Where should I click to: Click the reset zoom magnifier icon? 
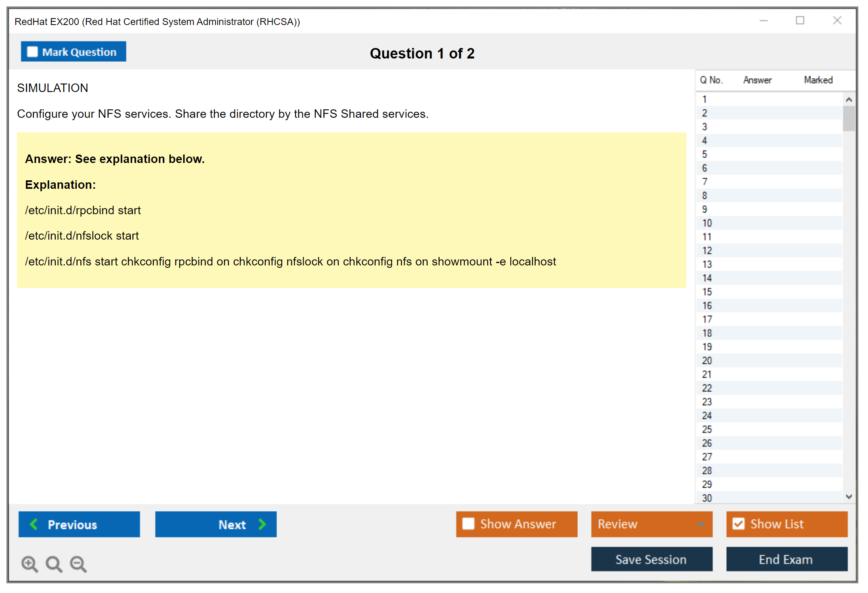pyautogui.click(x=54, y=564)
